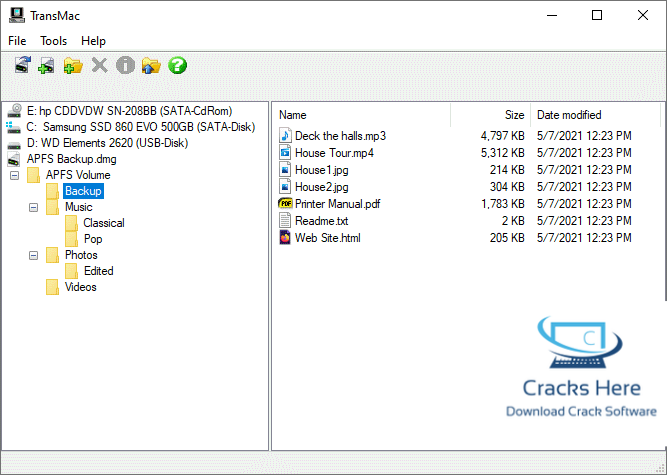667x475 pixels.
Task: Select the Pop folder label
Action: [x=93, y=239]
